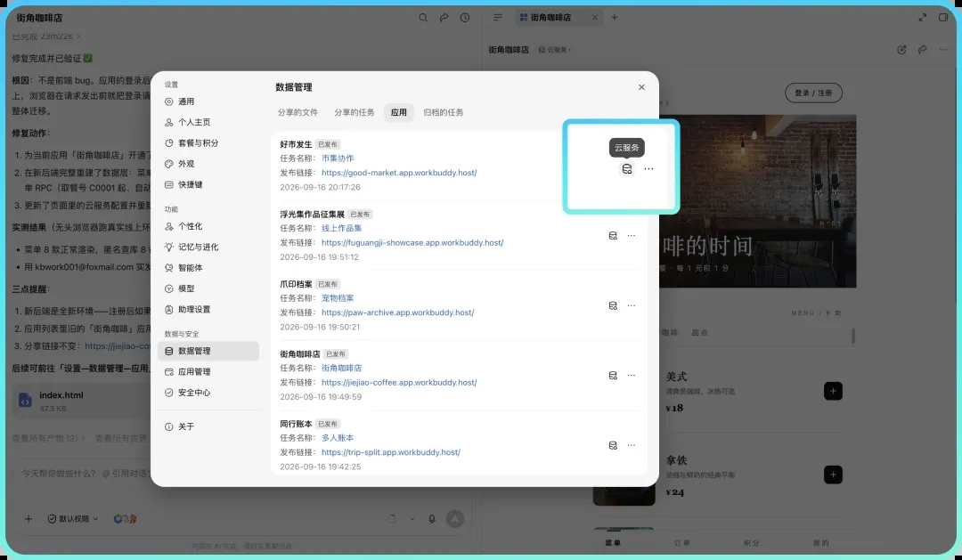962x560 pixels.
Task: Open 应用管理 settings
Action: pos(208,371)
